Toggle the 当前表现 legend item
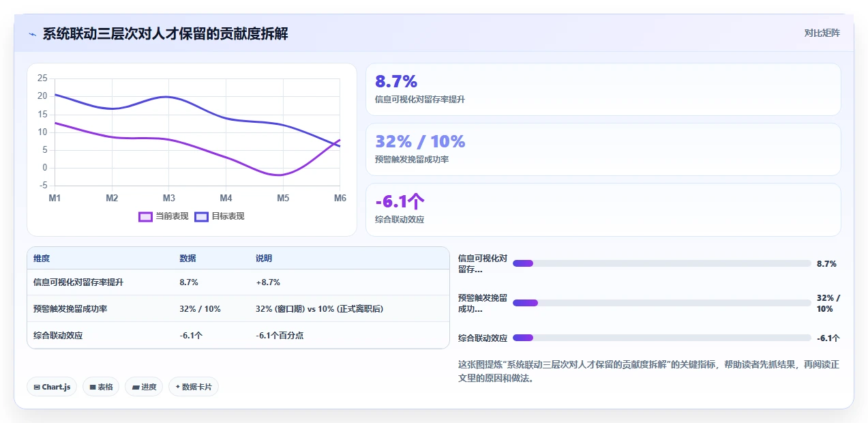Viewport: 868px width, 423px height. (164, 216)
